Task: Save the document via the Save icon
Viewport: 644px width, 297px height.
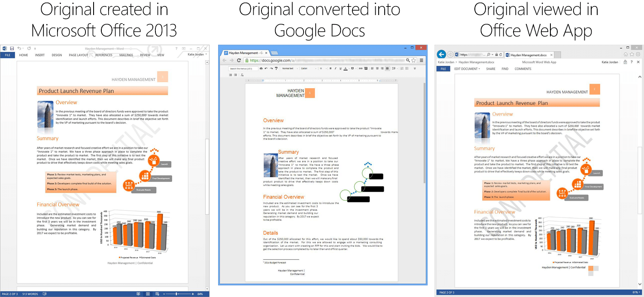Action: tap(12, 48)
